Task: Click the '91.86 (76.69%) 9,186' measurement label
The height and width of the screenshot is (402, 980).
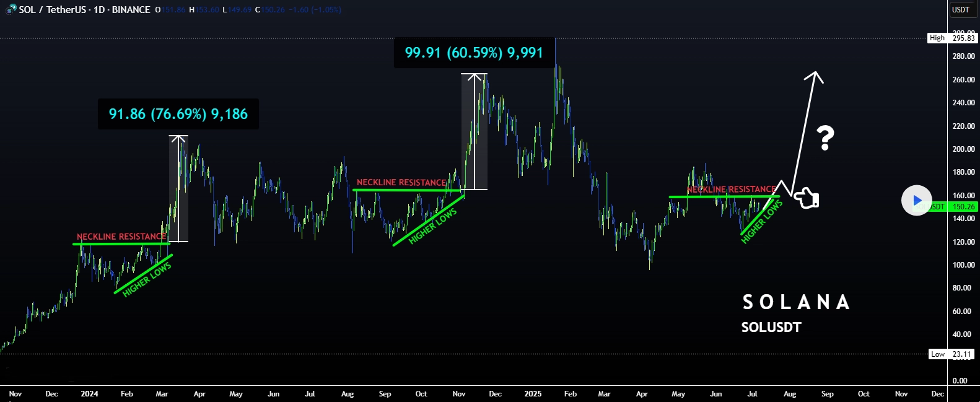Action: 178,114
